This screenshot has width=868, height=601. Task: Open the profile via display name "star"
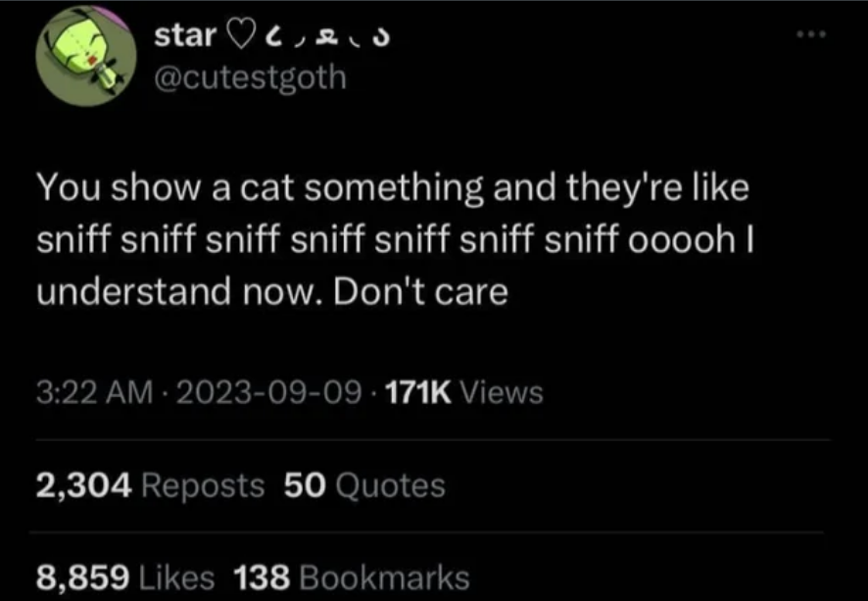(185, 36)
